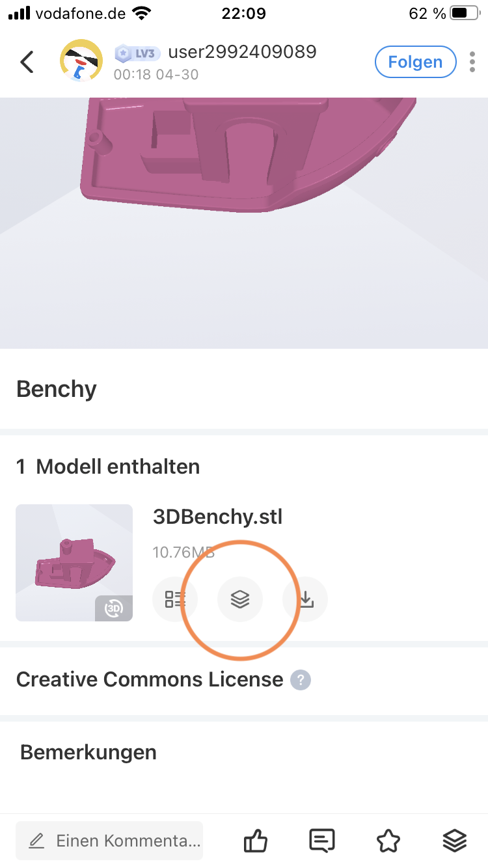Select the circled layers/slice icon for 3DBenchy.stl
This screenshot has height=868, width=488.
click(240, 599)
